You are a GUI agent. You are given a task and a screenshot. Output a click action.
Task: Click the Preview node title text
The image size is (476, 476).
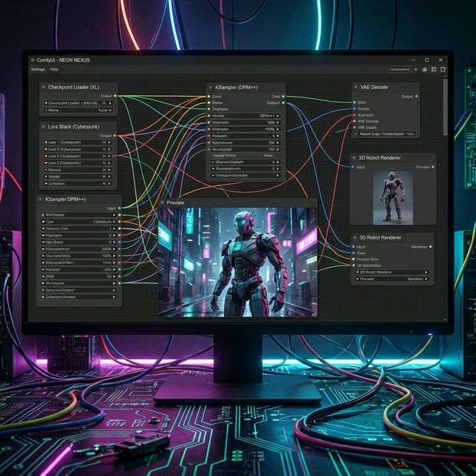(x=176, y=202)
